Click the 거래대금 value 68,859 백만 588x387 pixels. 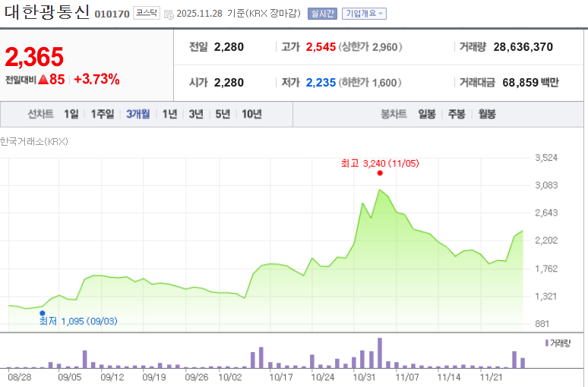[530, 83]
